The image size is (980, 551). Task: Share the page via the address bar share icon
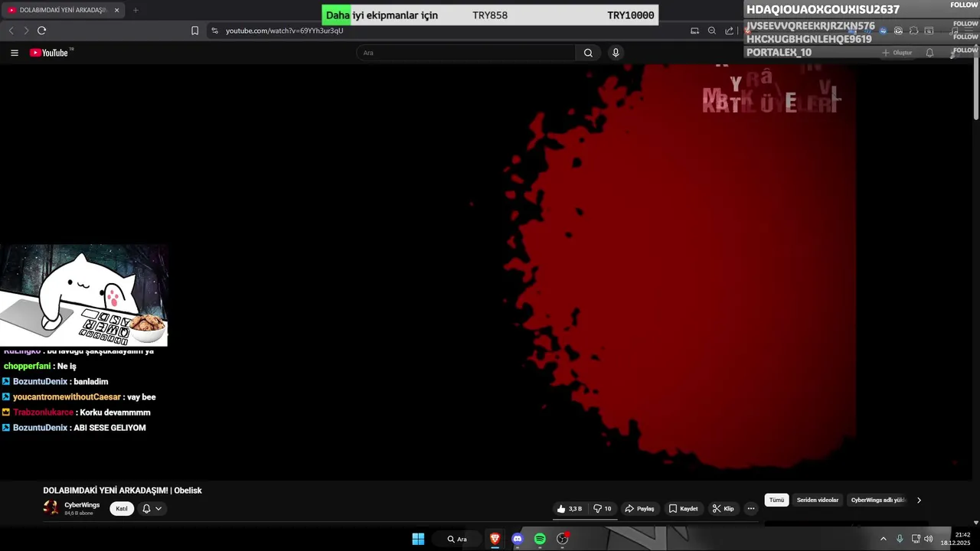(x=729, y=31)
